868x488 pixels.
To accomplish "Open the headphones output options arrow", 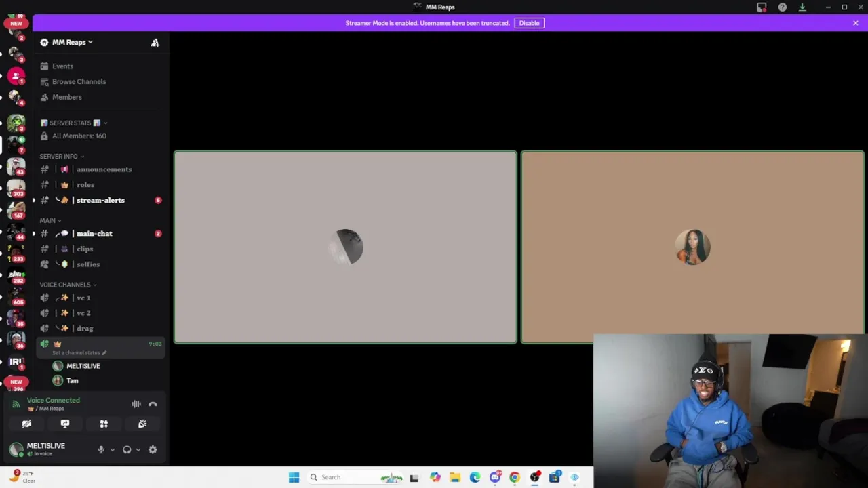I will click(138, 449).
